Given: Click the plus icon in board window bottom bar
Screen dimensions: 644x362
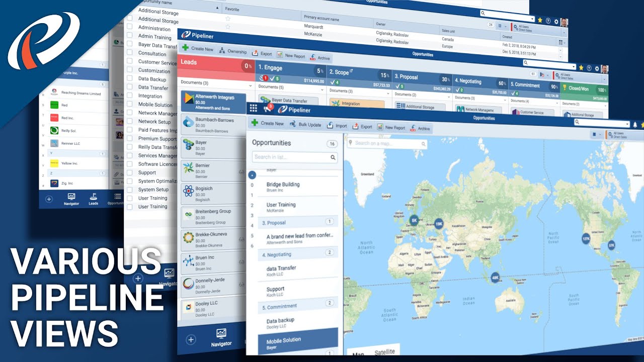Looking at the screenshot, I should [191, 340].
